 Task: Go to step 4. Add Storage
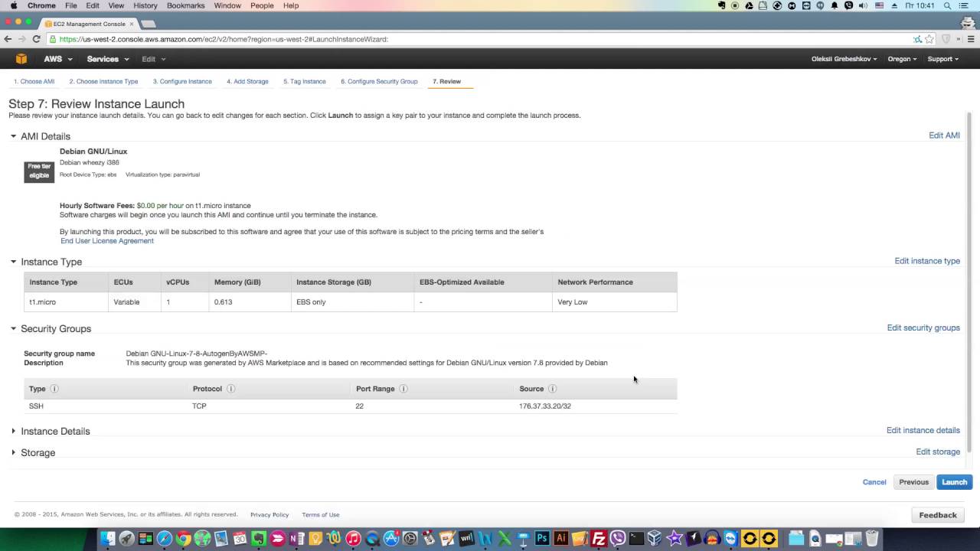[247, 81]
